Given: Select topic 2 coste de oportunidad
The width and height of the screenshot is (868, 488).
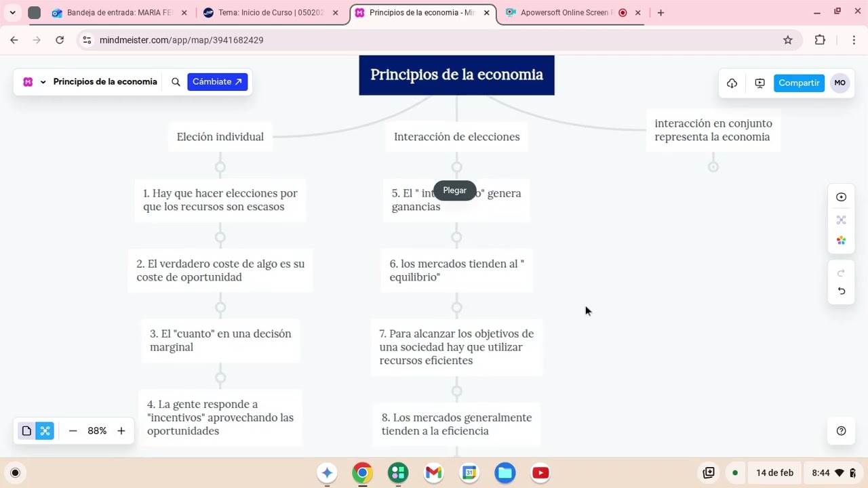Looking at the screenshot, I should coord(220,270).
